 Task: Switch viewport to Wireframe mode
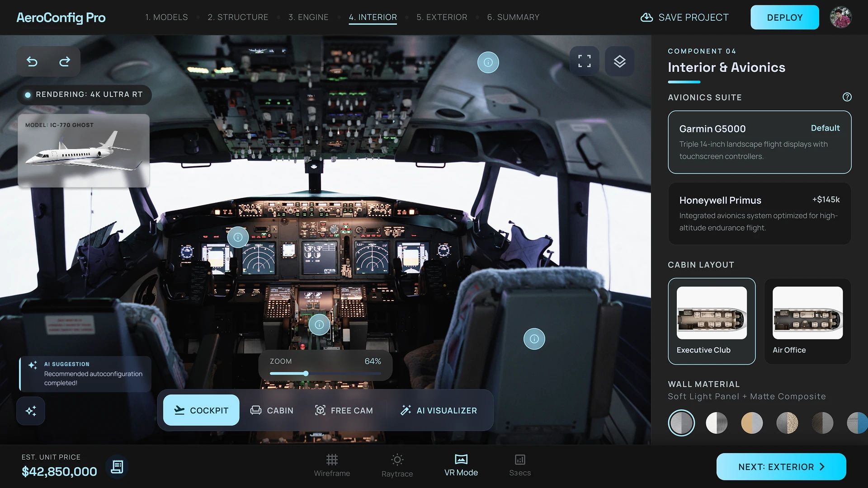coord(332,465)
